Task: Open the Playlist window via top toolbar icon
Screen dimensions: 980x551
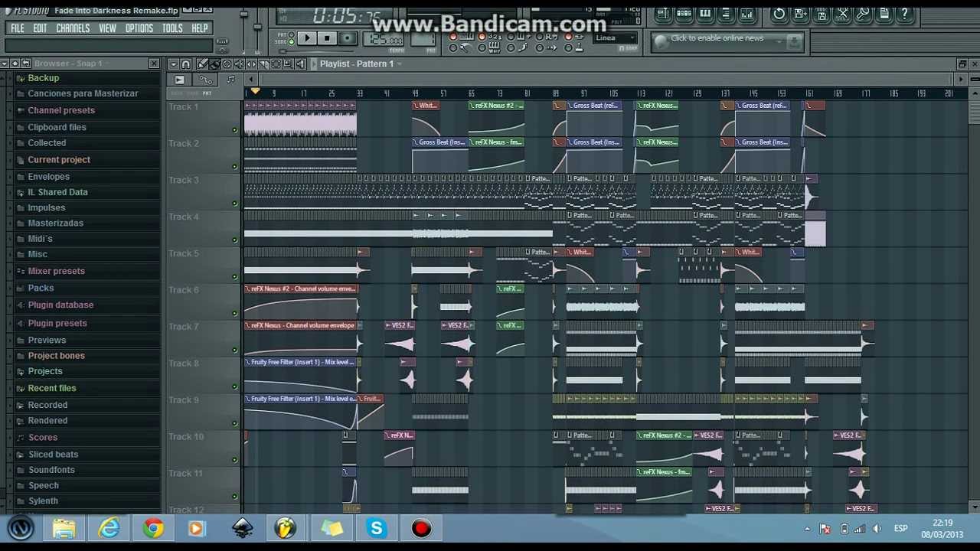Action: [663, 14]
